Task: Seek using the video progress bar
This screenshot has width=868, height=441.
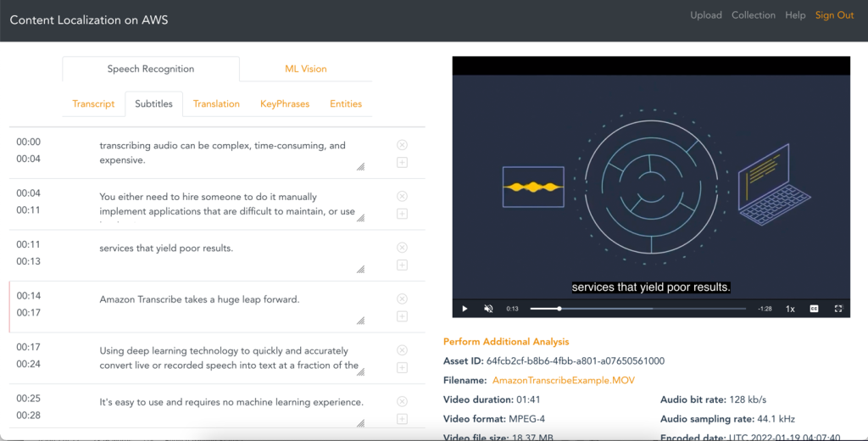Action: 637,309
